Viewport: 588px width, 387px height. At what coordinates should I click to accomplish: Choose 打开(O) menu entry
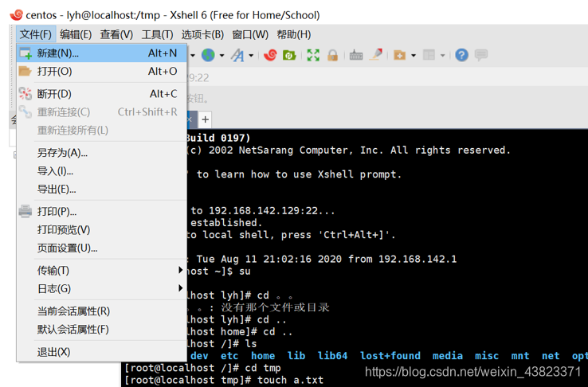coord(102,71)
